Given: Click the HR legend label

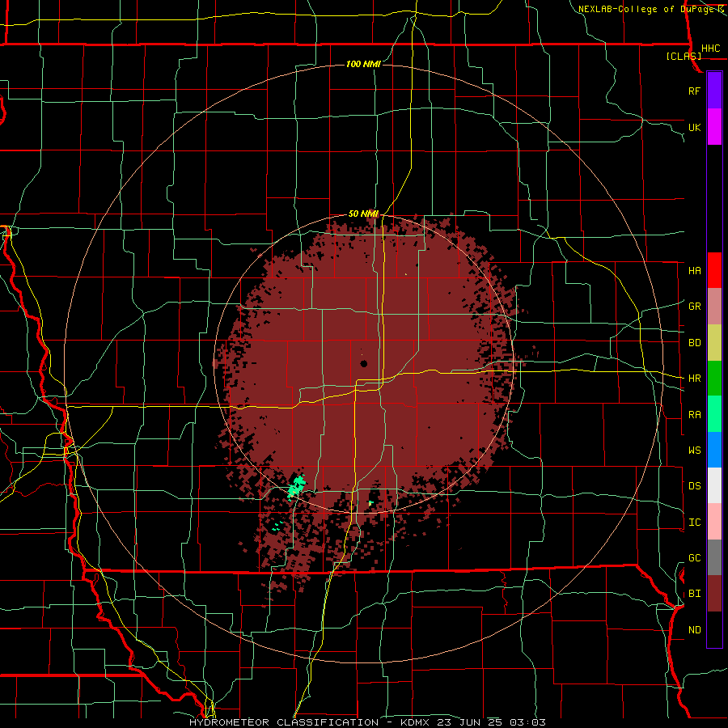Looking at the screenshot, I should coord(694,379).
